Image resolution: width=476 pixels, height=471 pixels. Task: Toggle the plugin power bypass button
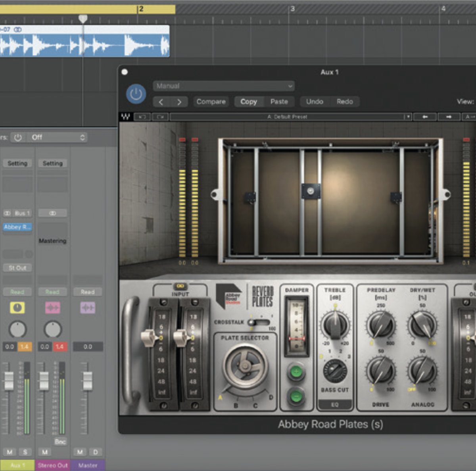tap(136, 94)
